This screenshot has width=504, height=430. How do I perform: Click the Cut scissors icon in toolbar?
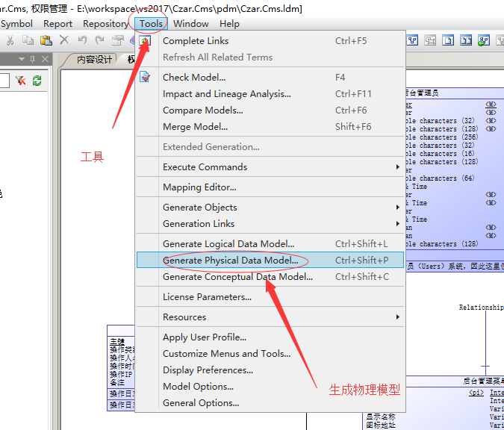tap(10, 40)
